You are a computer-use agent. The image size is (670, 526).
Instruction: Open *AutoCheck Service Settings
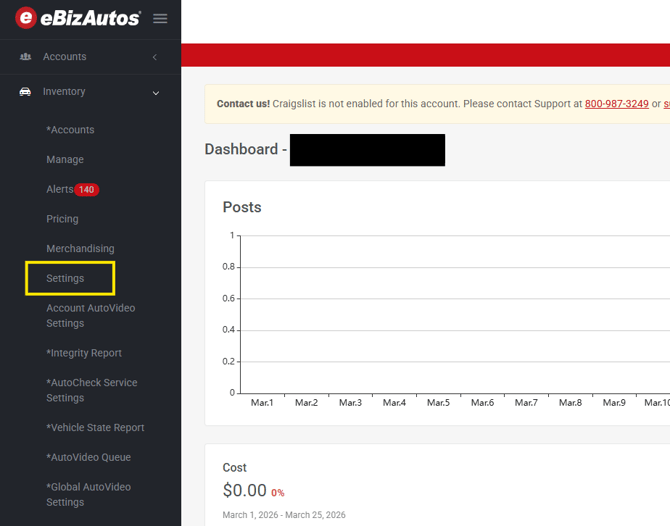[92, 390]
